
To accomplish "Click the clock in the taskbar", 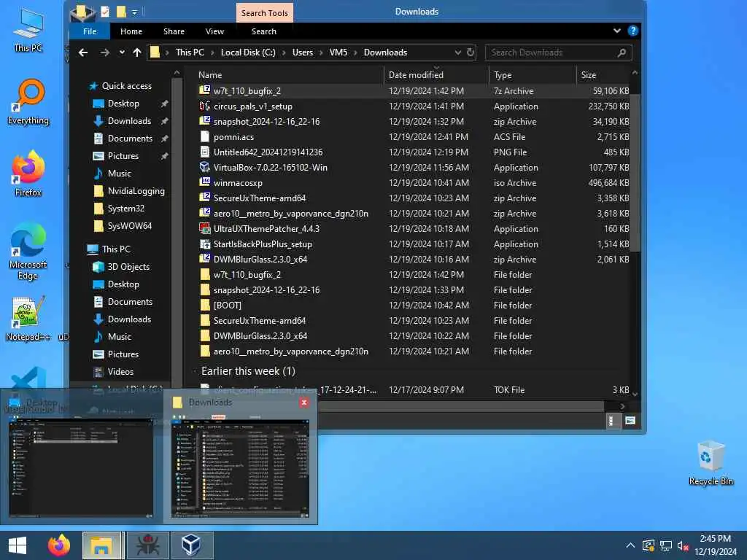I will coord(715,545).
